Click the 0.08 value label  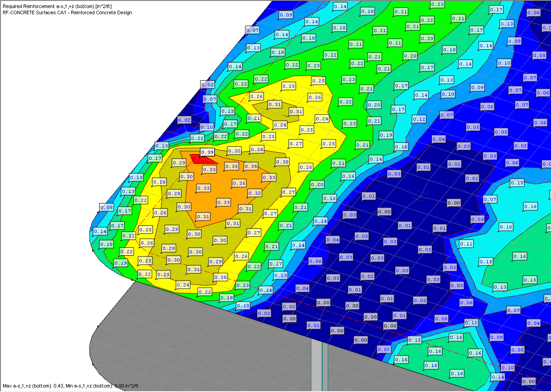106,207
